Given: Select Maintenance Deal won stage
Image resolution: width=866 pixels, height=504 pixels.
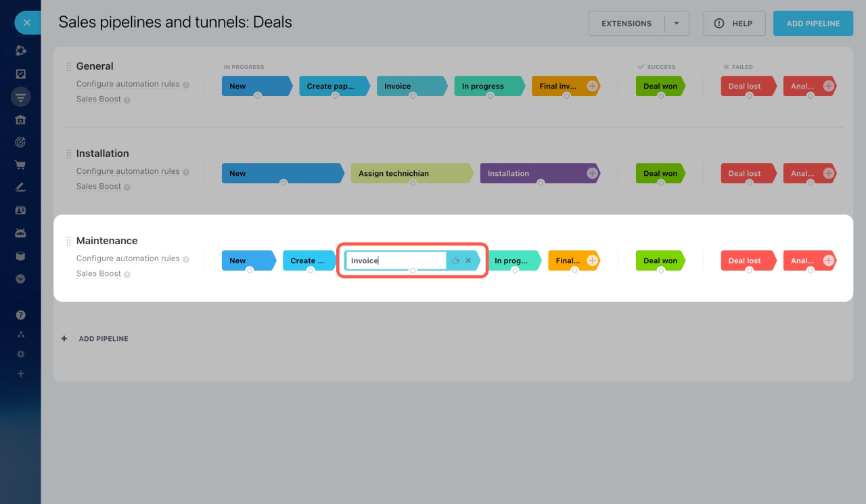Looking at the screenshot, I should [661, 260].
